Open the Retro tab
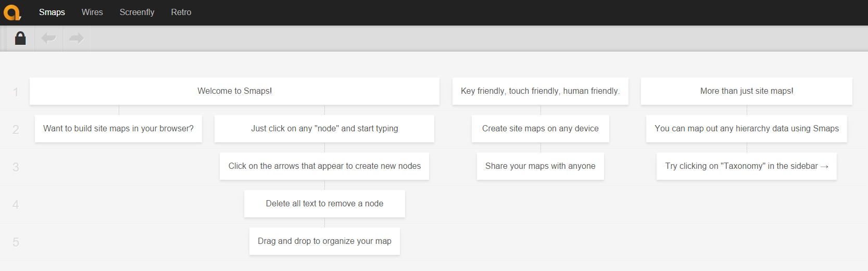The width and height of the screenshot is (868, 271). [181, 12]
